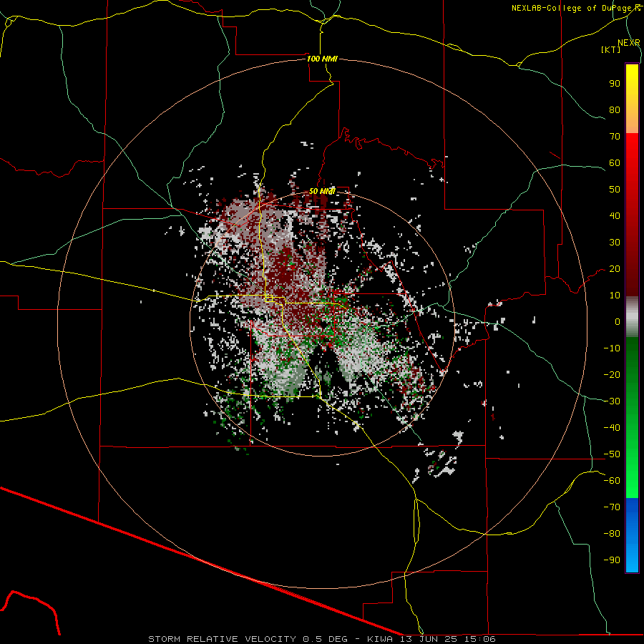Click the -20 value on the velocity scale
The width and height of the screenshot is (644, 644).
(612, 374)
